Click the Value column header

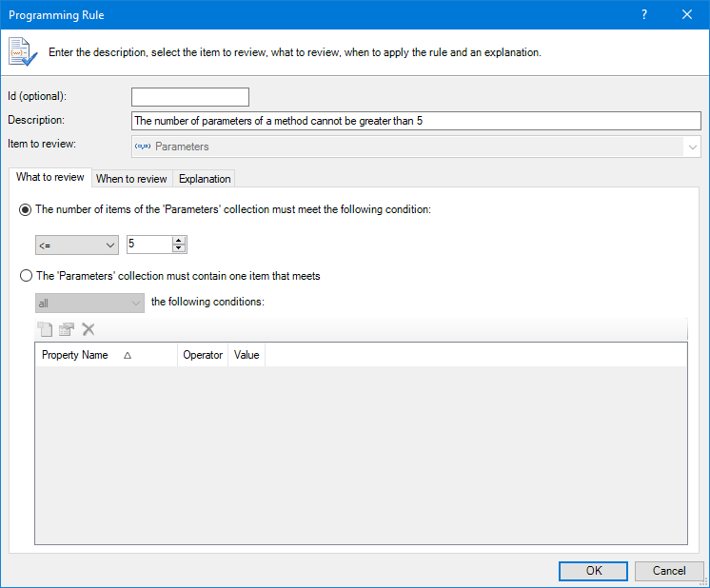[x=247, y=355]
